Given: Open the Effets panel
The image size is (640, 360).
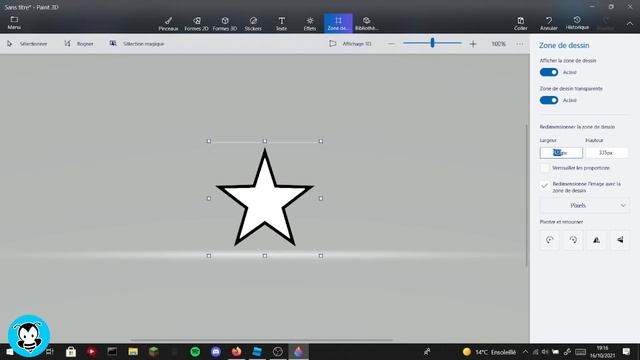Looking at the screenshot, I should 310,24.
